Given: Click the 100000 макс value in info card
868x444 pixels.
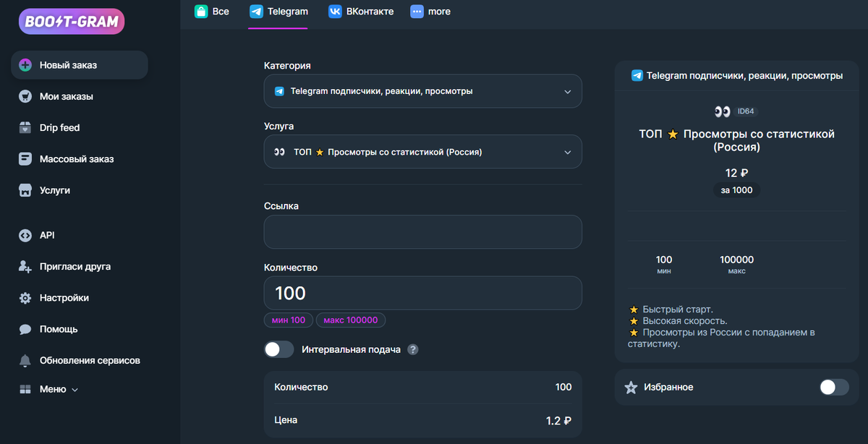Looking at the screenshot, I should 736,260.
